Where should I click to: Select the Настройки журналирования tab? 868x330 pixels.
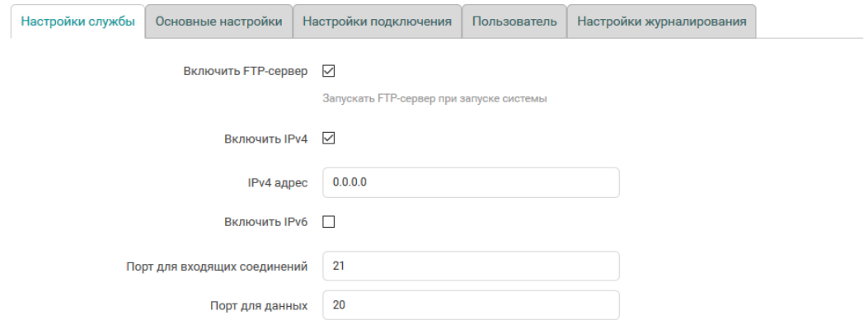(662, 22)
